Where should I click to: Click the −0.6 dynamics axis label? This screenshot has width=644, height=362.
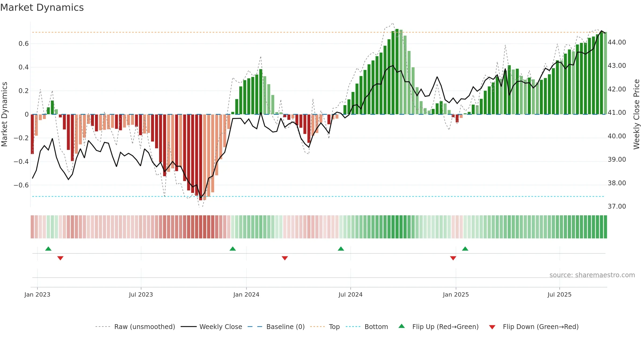tap(21, 185)
